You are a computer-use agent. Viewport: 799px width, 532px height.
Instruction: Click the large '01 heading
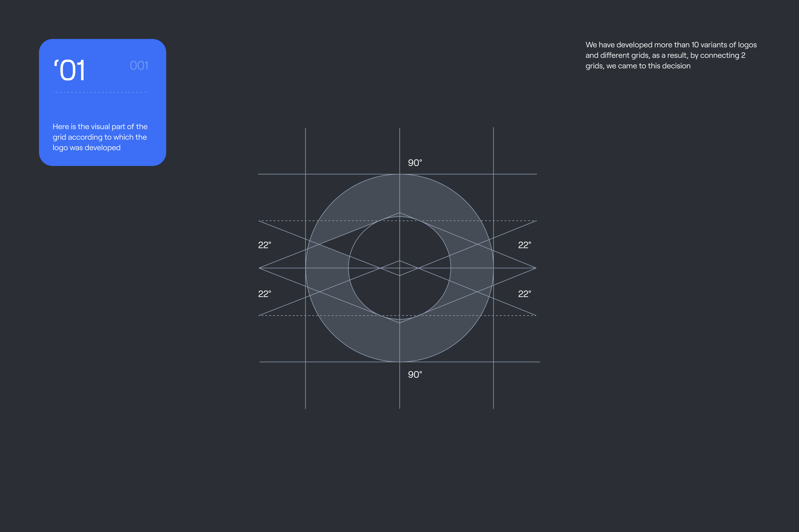[70, 70]
